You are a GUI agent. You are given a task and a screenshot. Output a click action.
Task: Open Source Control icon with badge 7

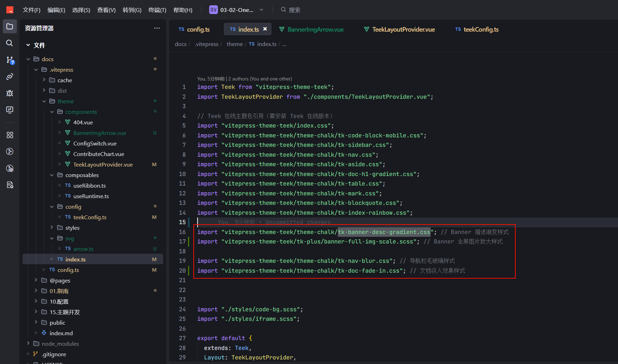coord(10,60)
